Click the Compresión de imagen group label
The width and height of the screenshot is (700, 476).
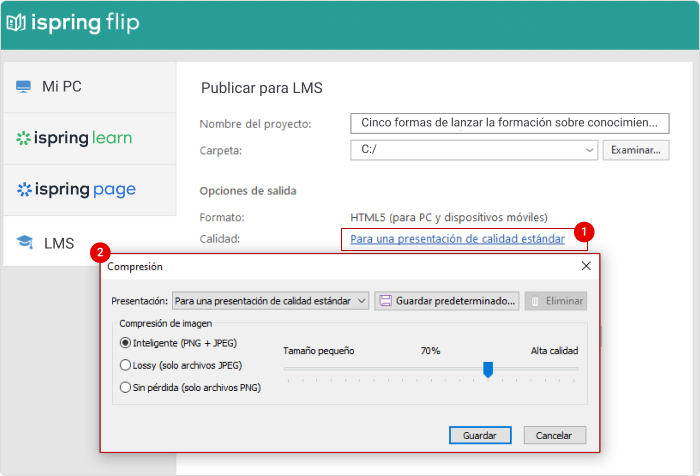(166, 323)
